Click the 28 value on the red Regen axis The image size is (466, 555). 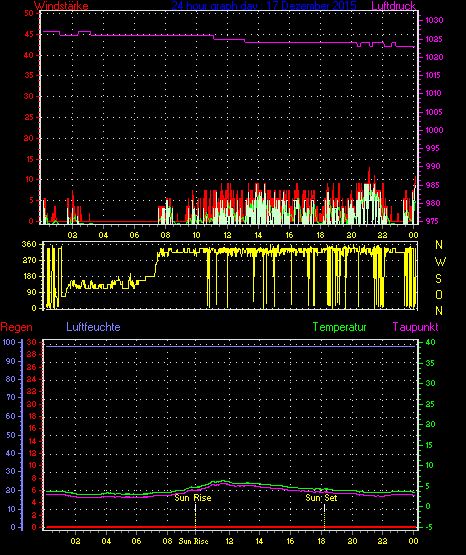coord(31,355)
